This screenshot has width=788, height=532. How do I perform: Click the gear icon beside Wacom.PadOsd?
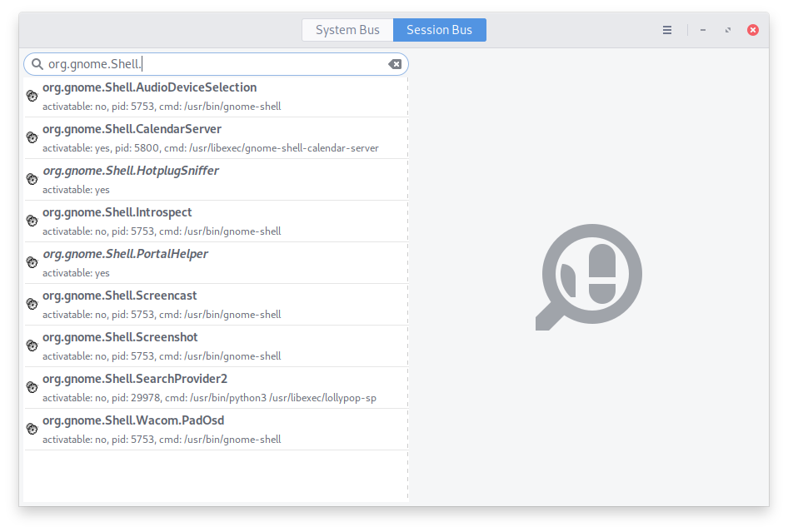click(32, 429)
